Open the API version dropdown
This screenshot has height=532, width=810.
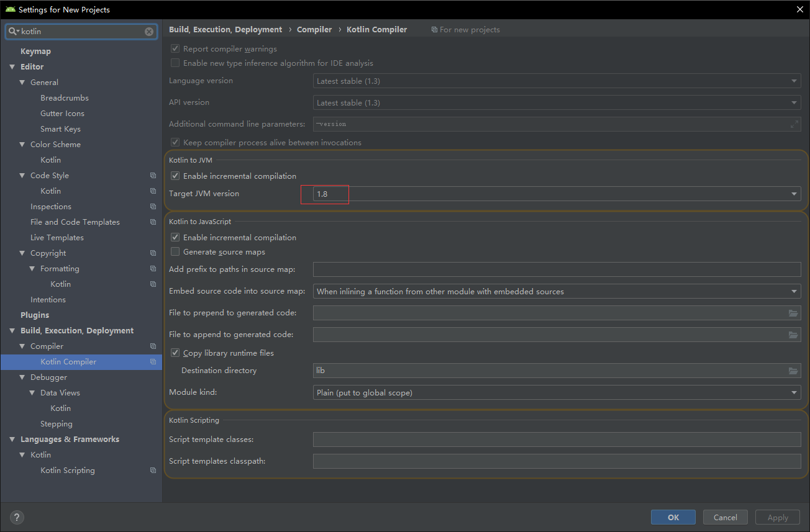click(x=557, y=102)
